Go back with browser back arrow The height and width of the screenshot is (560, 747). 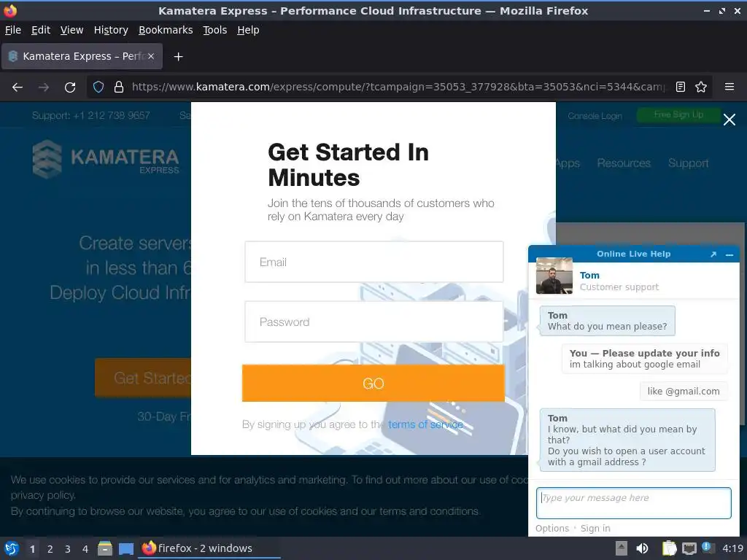click(x=18, y=87)
